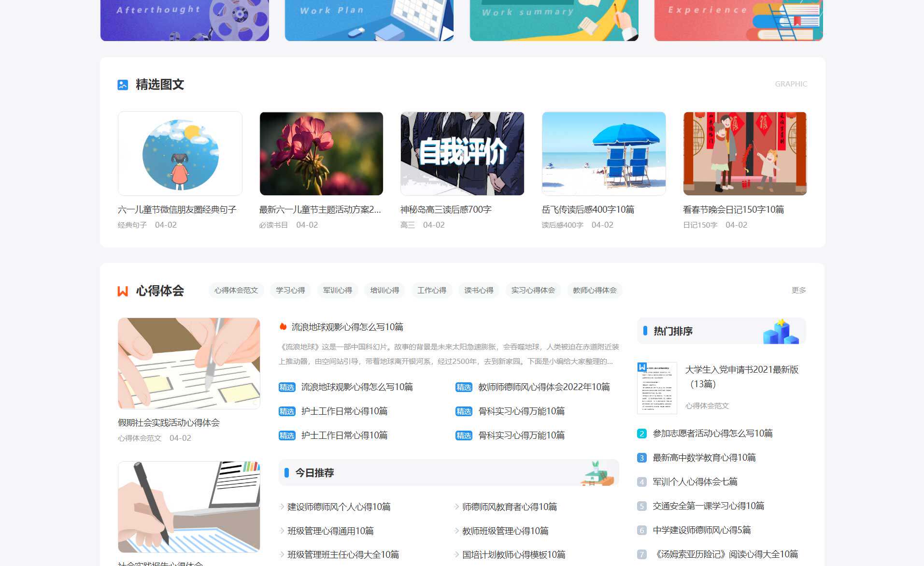Screen dimensions: 924x566
Task: Click the GRAPHIC label in the top section
Action: tap(791, 84)
